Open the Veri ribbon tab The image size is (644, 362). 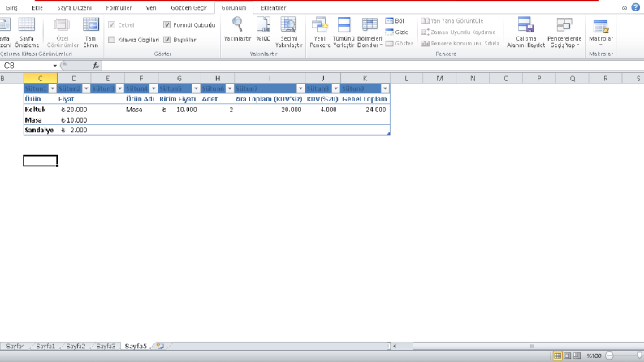[151, 8]
